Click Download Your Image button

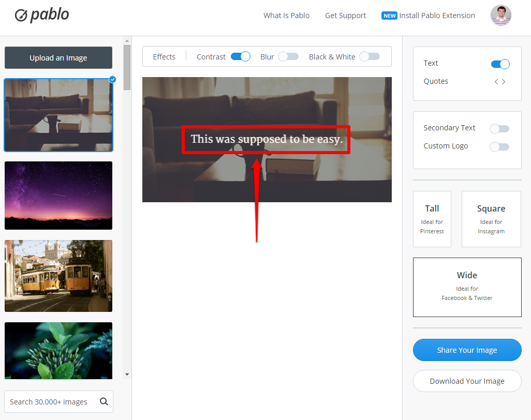(467, 381)
